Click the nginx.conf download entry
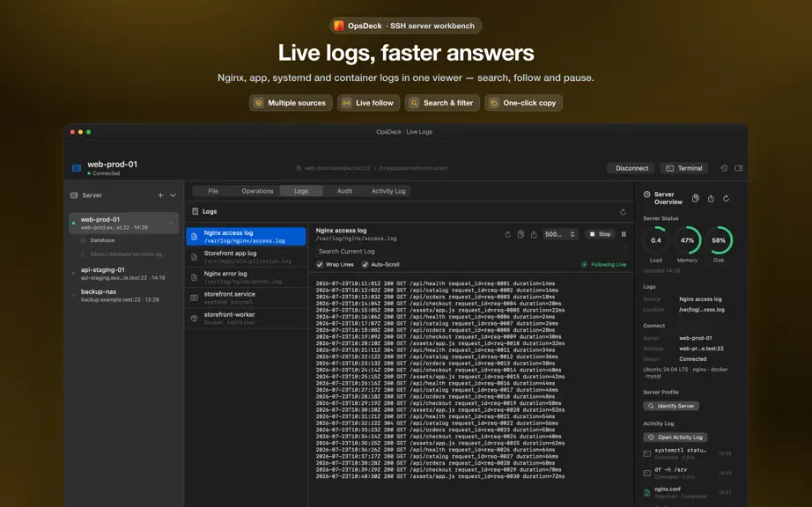The width and height of the screenshot is (812, 507). tap(687, 493)
